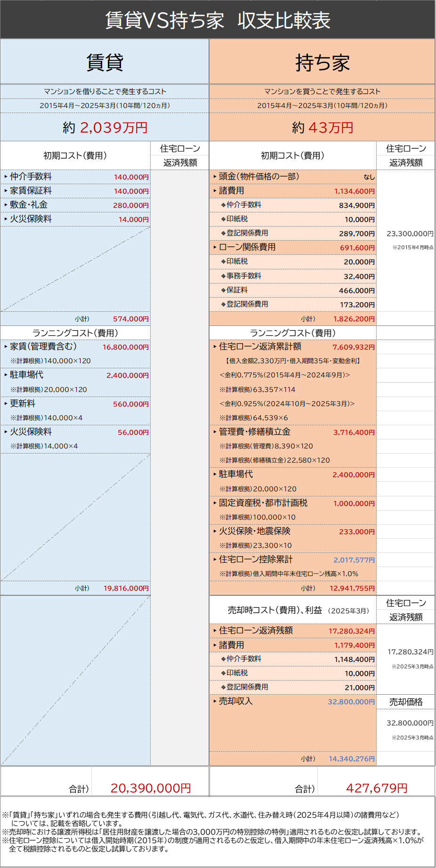
Task: Click the 管理費・修繕積立金 row label
Action: [x=254, y=432]
